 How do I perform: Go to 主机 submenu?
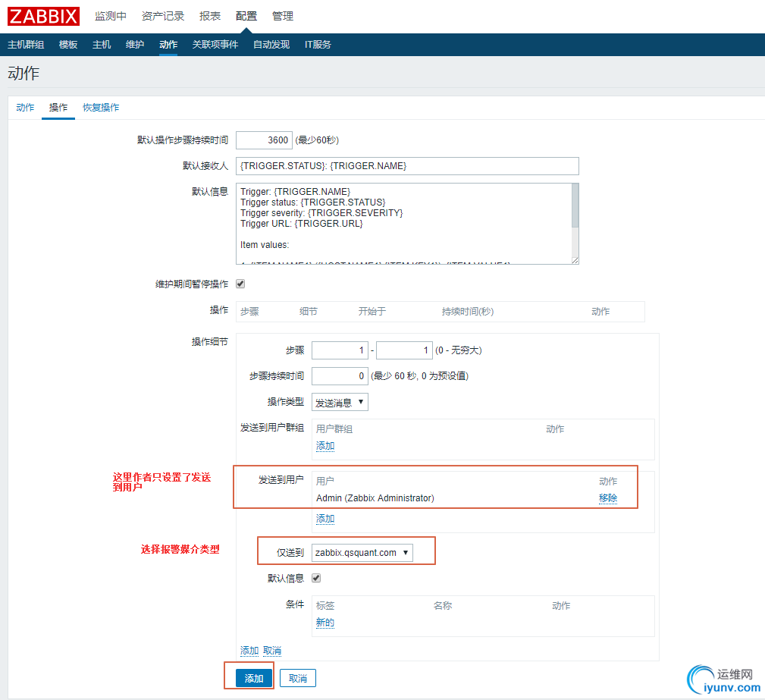(x=102, y=45)
